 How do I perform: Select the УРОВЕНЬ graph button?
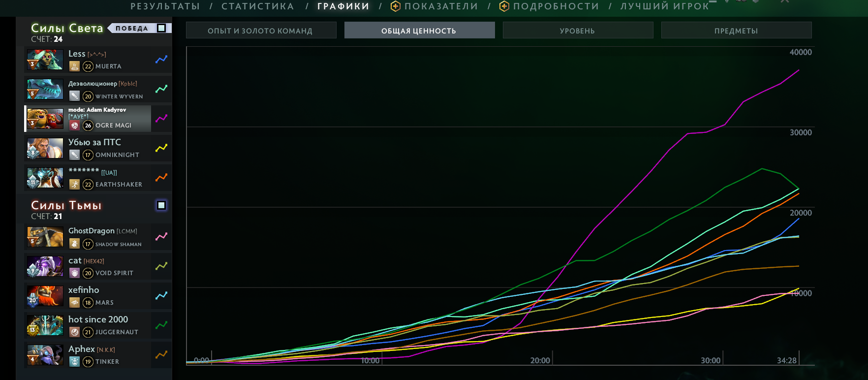tap(578, 31)
